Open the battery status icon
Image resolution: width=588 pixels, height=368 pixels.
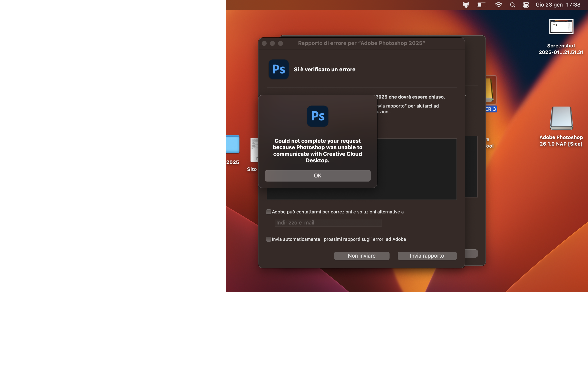coord(482,5)
